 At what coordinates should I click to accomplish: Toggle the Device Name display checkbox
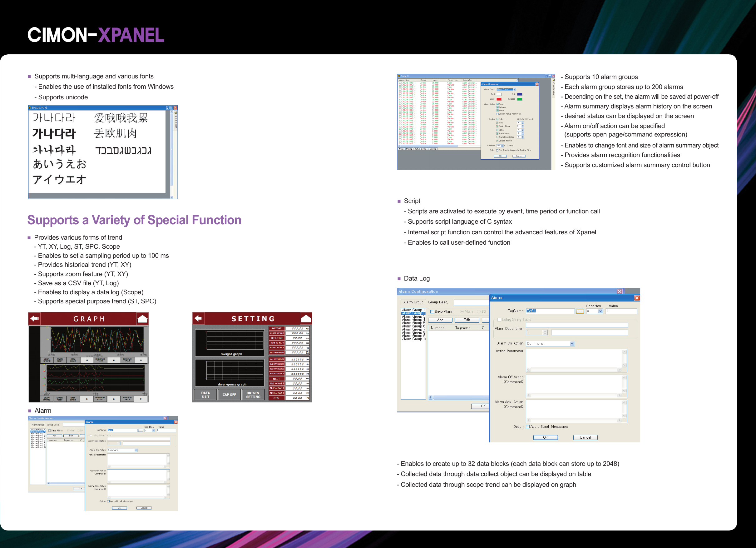click(497, 127)
